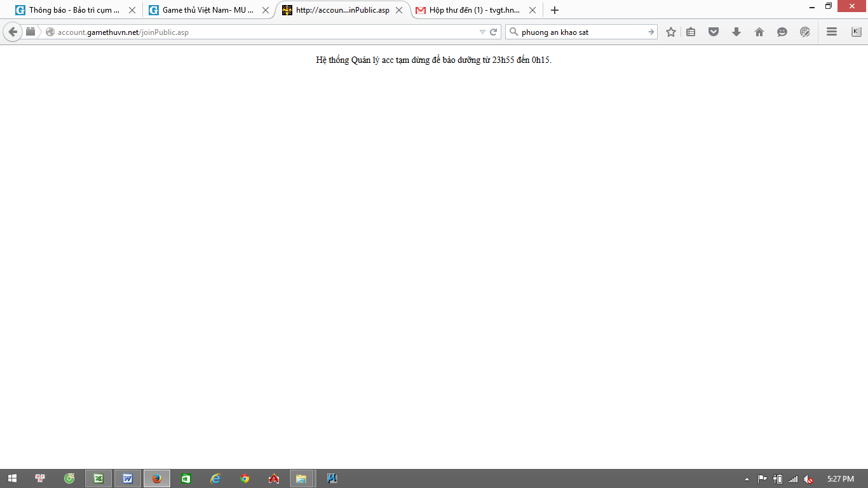Launch Google Chrome from the taskbar
The height and width of the screenshot is (488, 868).
click(245, 478)
